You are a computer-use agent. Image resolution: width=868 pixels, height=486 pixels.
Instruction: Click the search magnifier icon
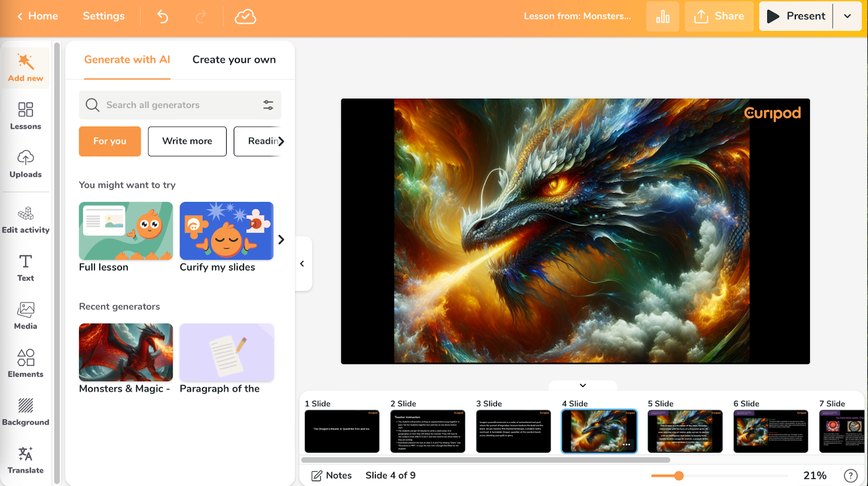93,105
